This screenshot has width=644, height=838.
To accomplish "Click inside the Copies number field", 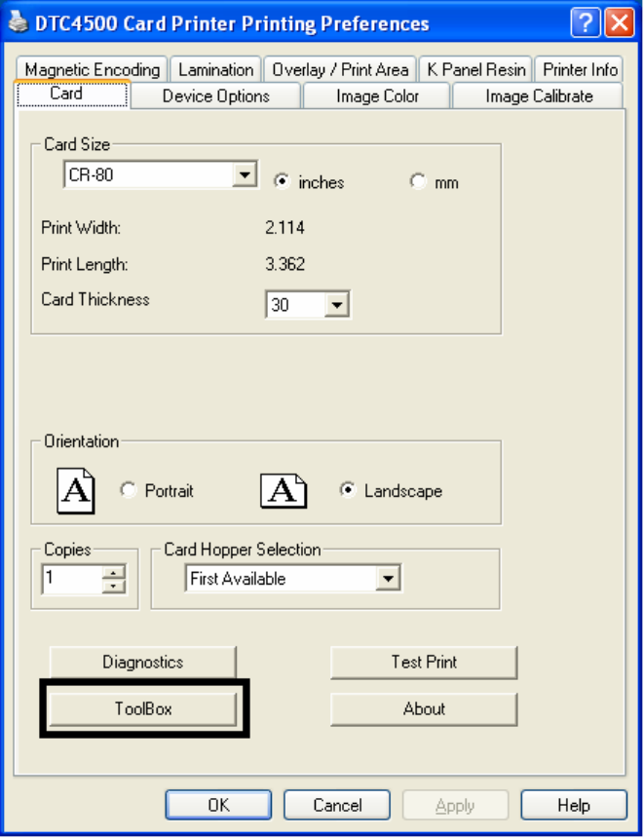I will pyautogui.click(x=72, y=579).
